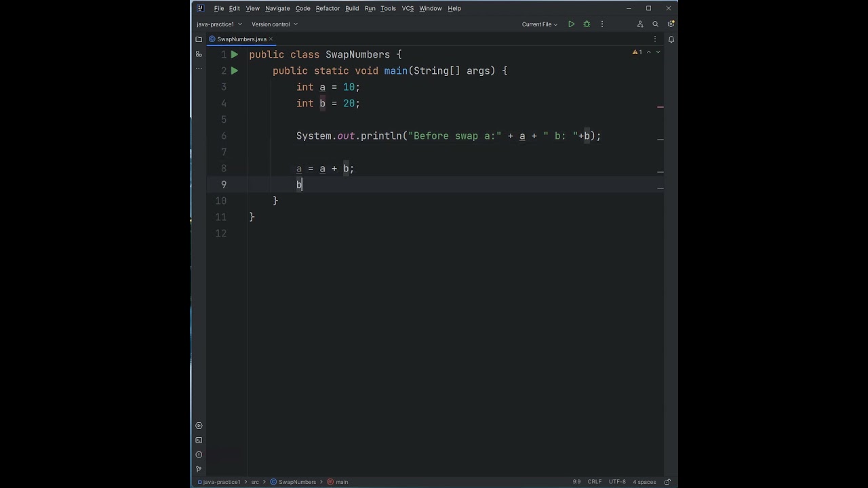Close the SwapNumbers.java tab
Image resolution: width=868 pixels, height=488 pixels.
[271, 39]
